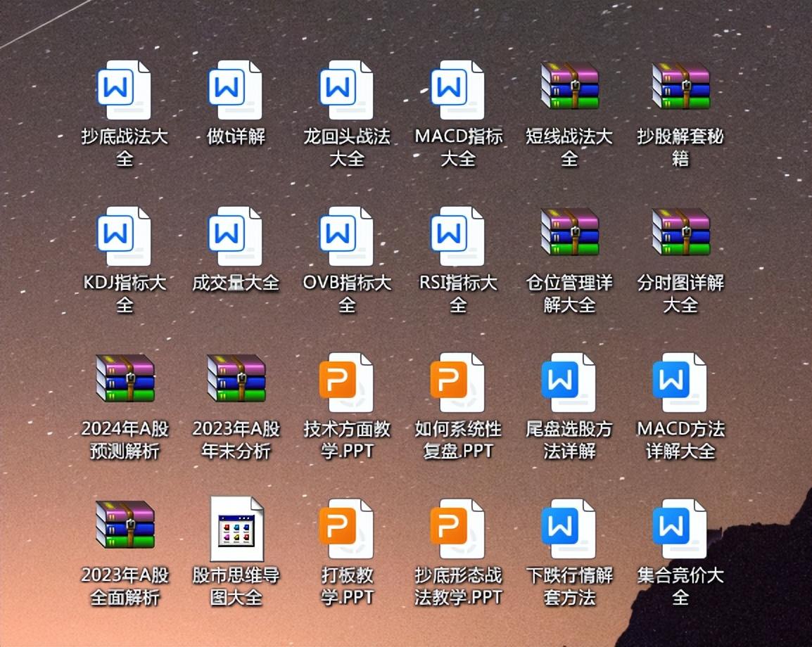The width and height of the screenshot is (812, 647).
Task: Click the 分时图详解大全 archive icon
Action: tap(680, 232)
